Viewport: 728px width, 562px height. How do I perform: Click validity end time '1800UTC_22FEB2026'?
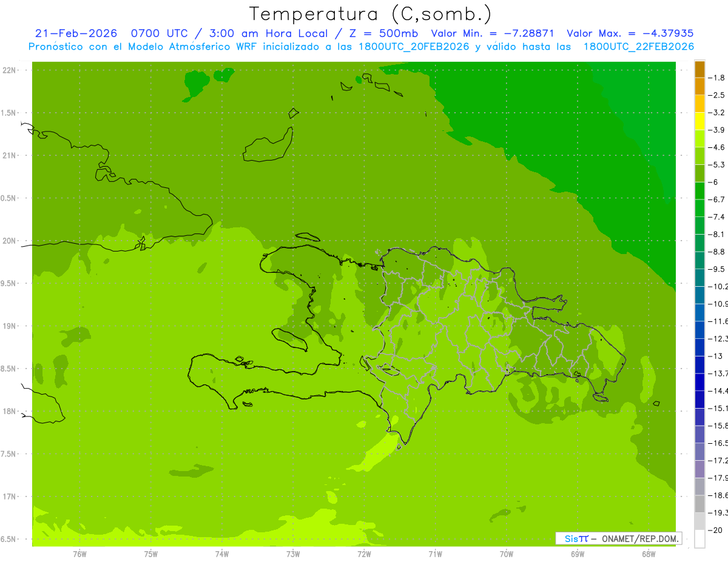coord(639,47)
